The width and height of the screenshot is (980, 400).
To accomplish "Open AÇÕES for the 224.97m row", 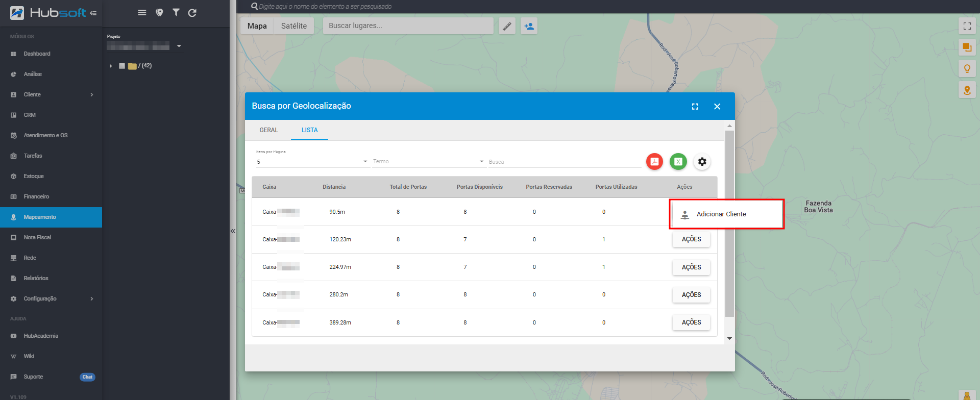I will tap(692, 267).
